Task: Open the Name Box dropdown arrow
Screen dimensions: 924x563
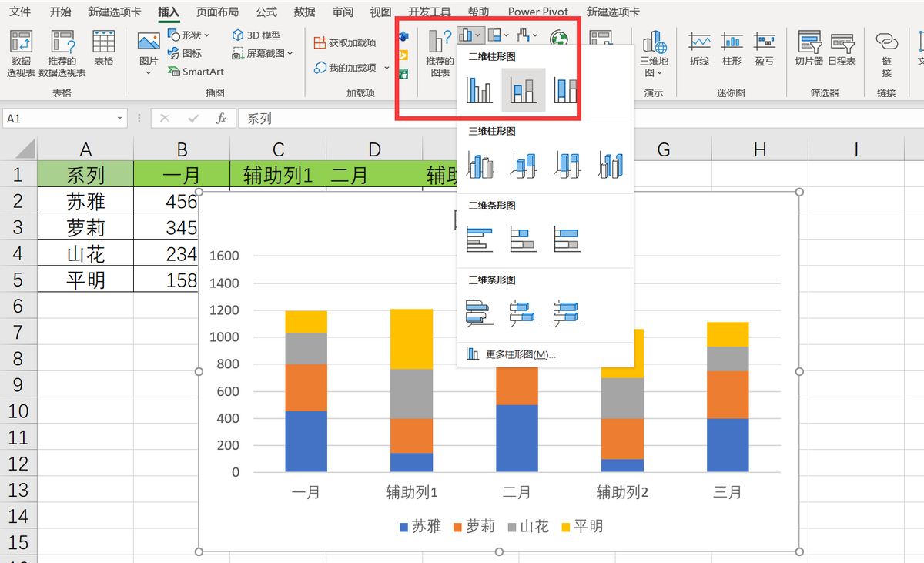Action: pyautogui.click(x=120, y=119)
